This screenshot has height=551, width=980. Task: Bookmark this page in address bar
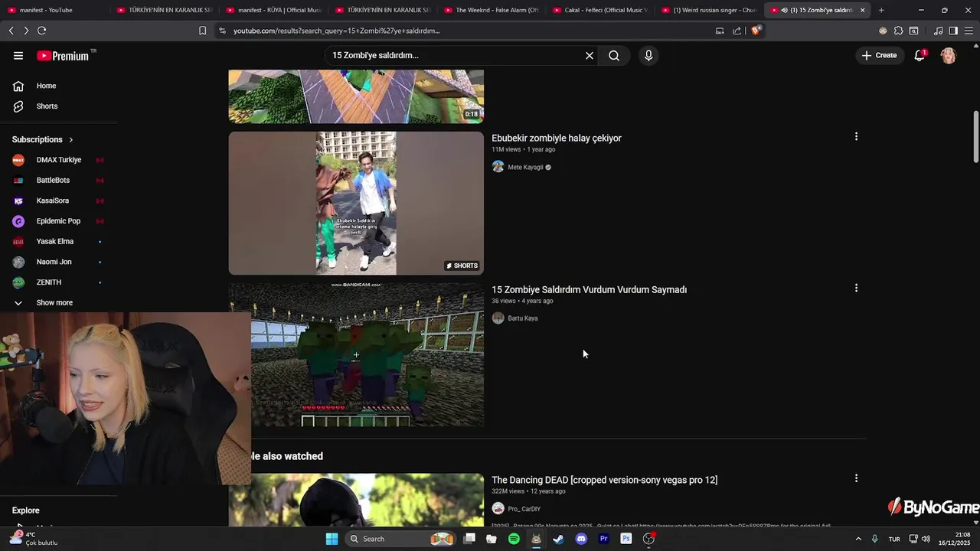[202, 31]
